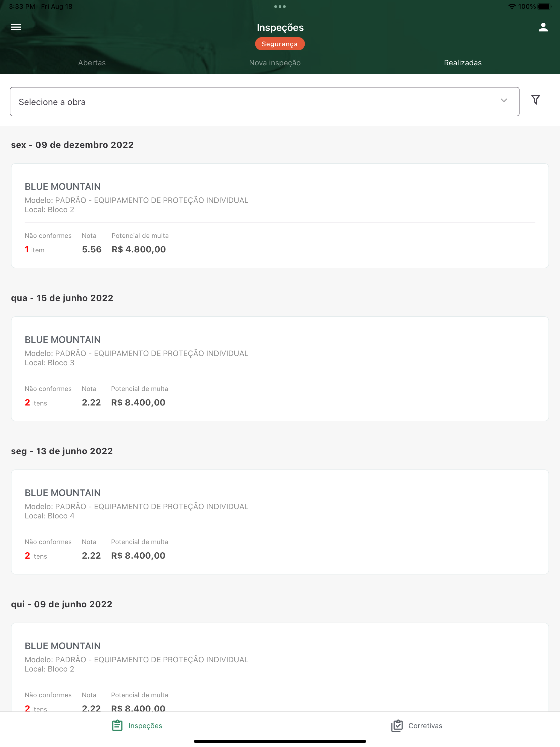Check the battery status icon

pyautogui.click(x=544, y=6)
